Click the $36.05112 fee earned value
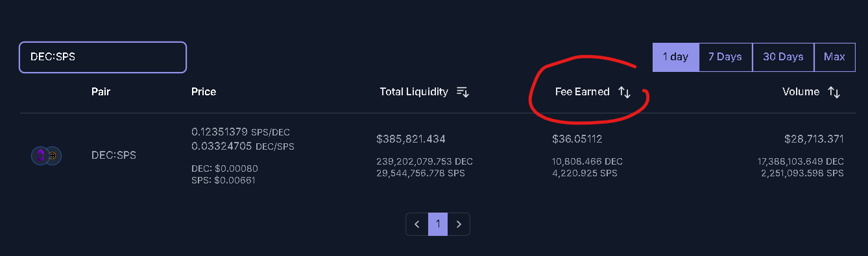The height and width of the screenshot is (256, 868). coord(577,139)
